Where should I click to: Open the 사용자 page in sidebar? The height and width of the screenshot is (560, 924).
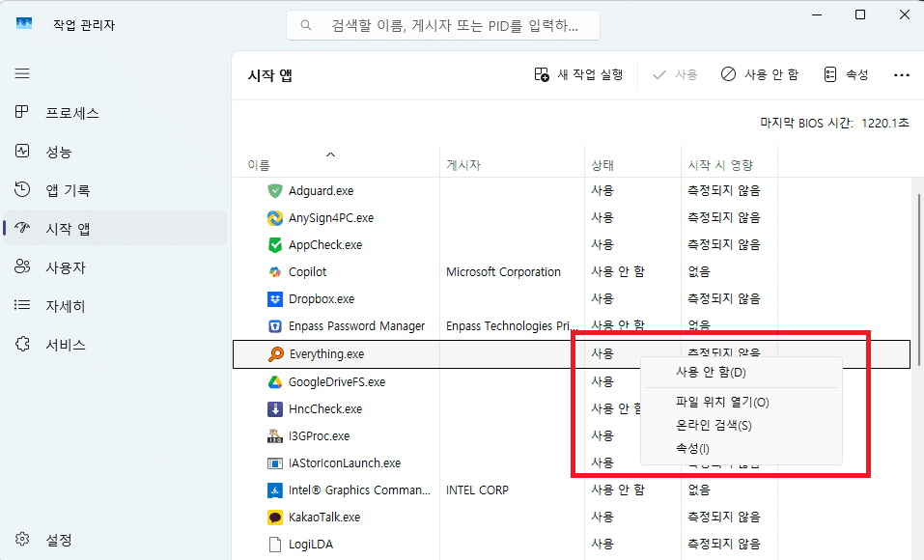(x=115, y=267)
